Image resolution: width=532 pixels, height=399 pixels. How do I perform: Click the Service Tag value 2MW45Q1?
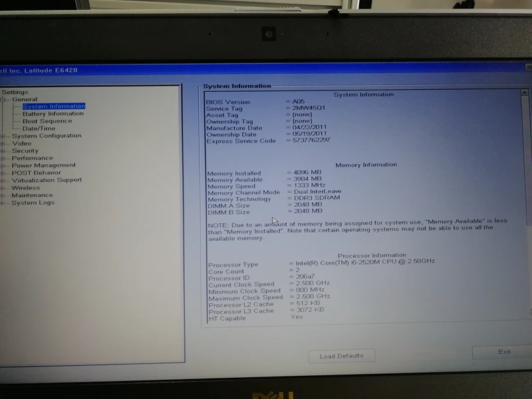(309, 108)
